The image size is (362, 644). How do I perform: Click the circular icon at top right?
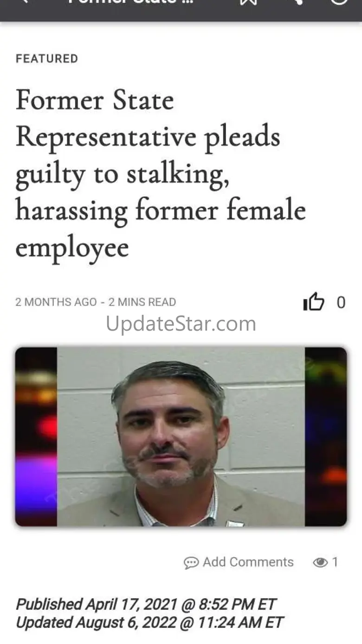pos(339,2)
